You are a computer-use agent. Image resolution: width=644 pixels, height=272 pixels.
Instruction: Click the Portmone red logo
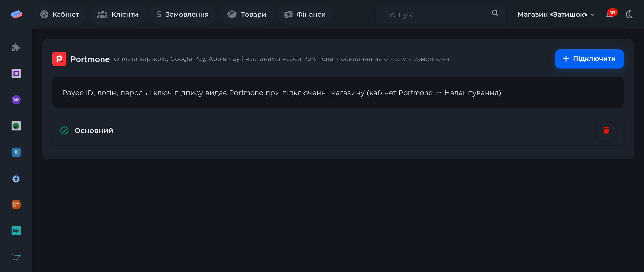click(x=59, y=59)
